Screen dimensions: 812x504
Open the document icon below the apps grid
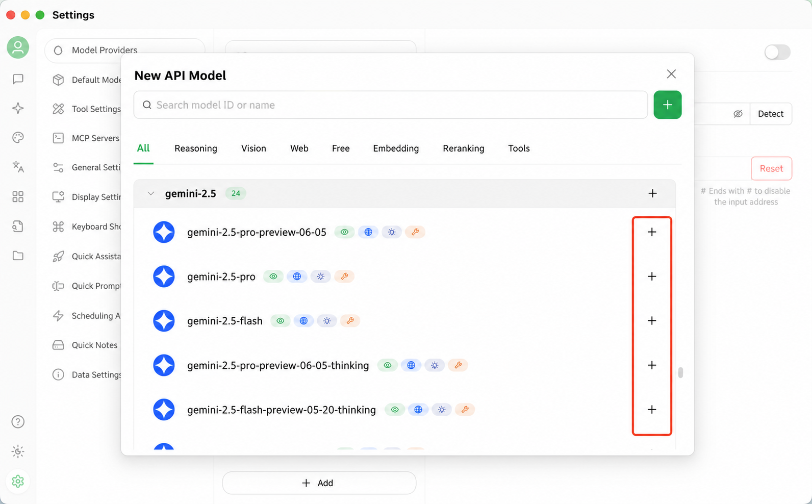tap(18, 226)
